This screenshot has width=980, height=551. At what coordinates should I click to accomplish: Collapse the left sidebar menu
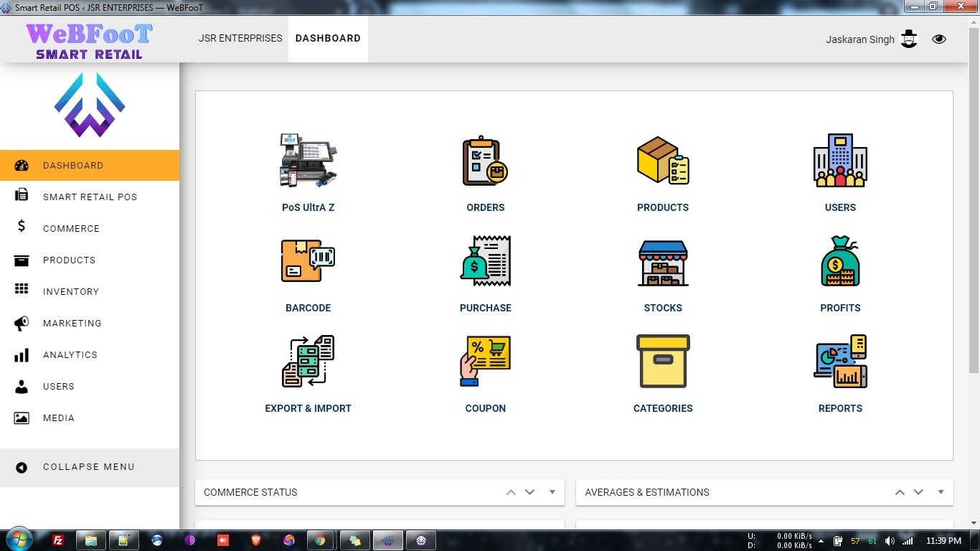[89, 467]
